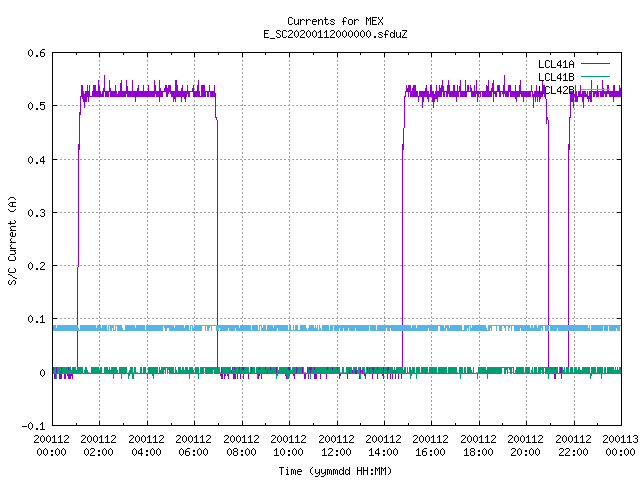
Task: Select the filename 'E_SC20200112000000.sfduZ' subtitle
Action: pyautogui.click(x=335, y=34)
